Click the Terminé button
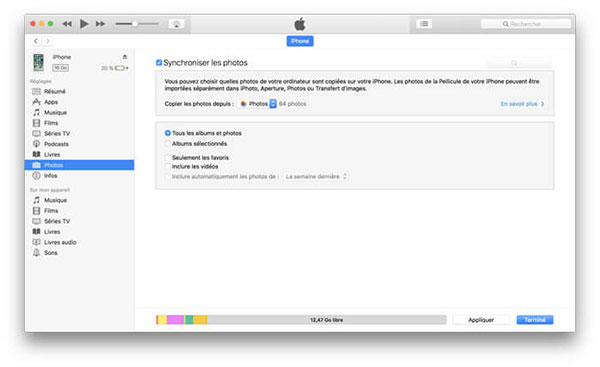 [535, 320]
